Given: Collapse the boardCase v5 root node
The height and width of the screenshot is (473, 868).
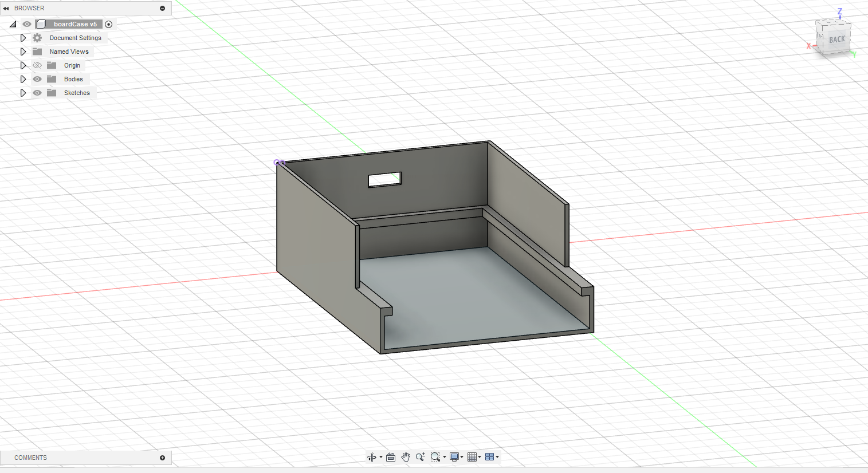Looking at the screenshot, I should pos(13,24).
